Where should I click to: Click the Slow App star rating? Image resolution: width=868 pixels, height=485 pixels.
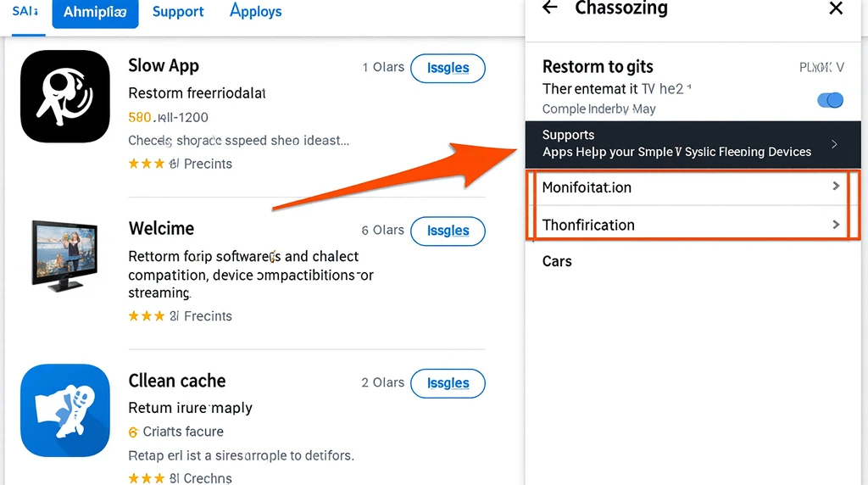144,164
